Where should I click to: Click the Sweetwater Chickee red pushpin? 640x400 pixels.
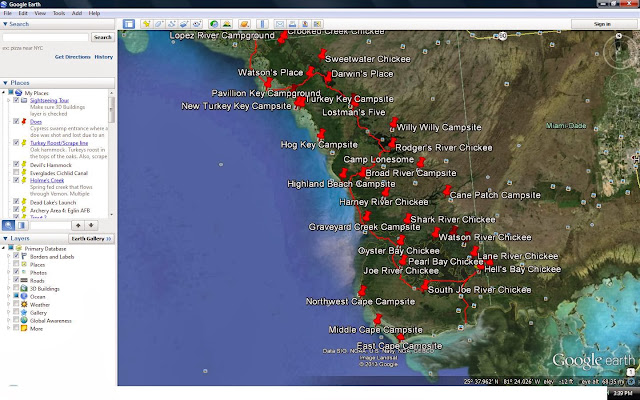(x=322, y=54)
